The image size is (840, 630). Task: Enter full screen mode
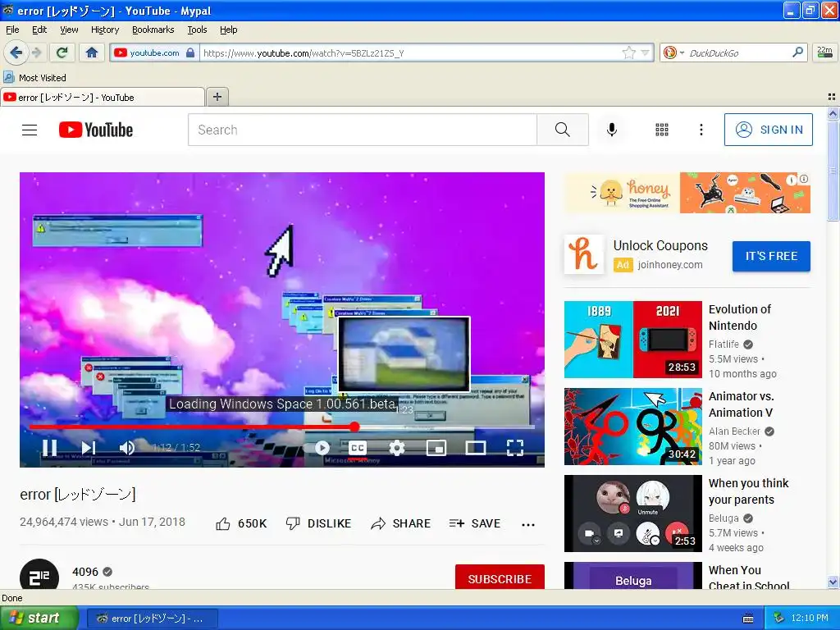point(515,447)
